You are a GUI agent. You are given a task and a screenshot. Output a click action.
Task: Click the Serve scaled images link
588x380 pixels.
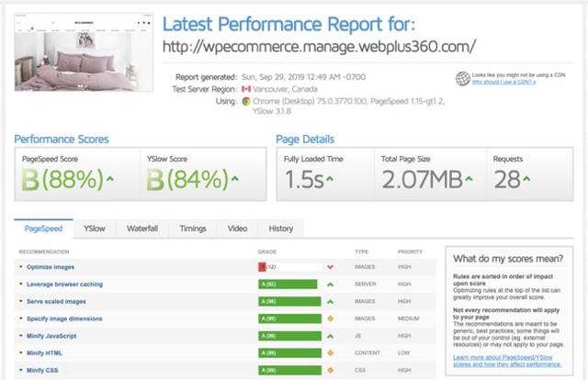tap(56, 302)
